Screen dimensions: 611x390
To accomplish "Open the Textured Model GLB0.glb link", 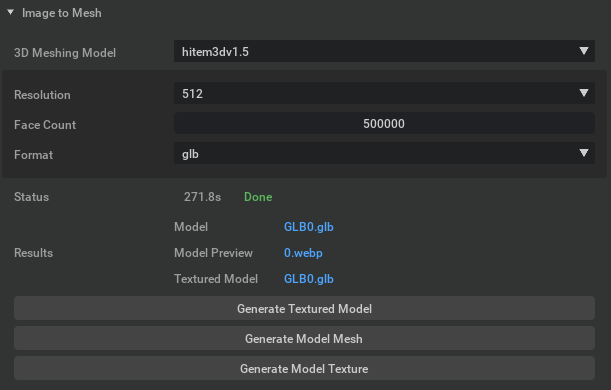I will [x=309, y=279].
